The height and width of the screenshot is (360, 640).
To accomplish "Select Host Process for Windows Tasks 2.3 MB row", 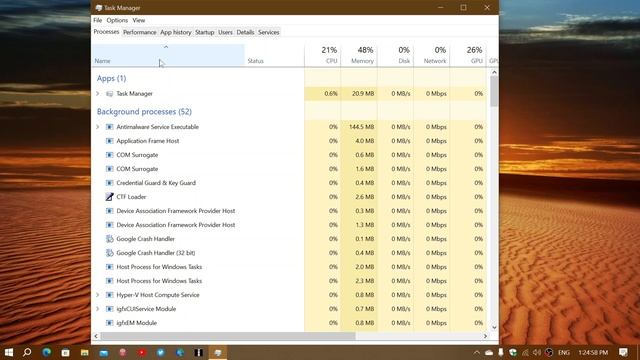I will pyautogui.click(x=289, y=281).
